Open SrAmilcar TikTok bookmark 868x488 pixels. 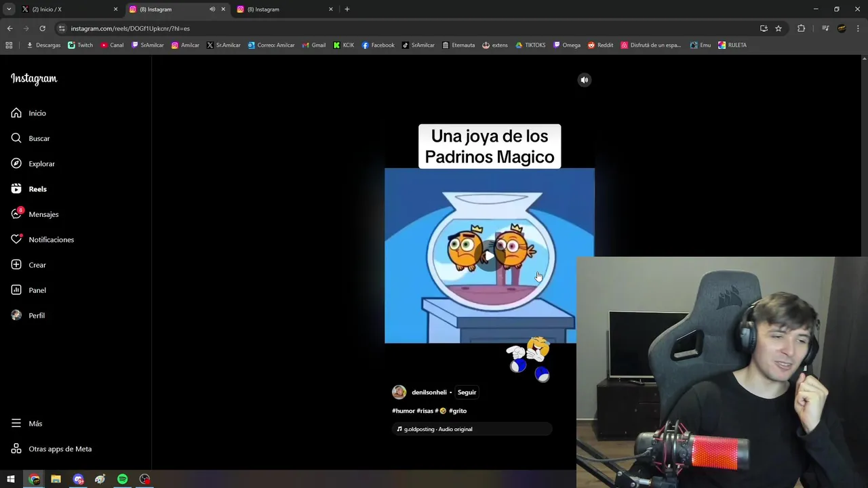418,45
